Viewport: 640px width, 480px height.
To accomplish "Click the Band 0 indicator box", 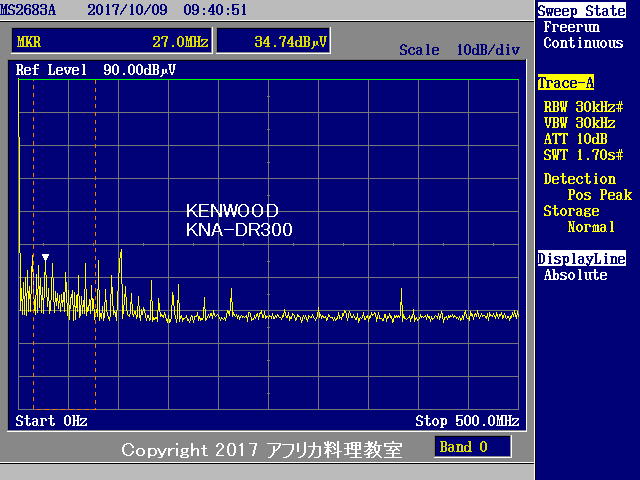I will click(x=473, y=447).
